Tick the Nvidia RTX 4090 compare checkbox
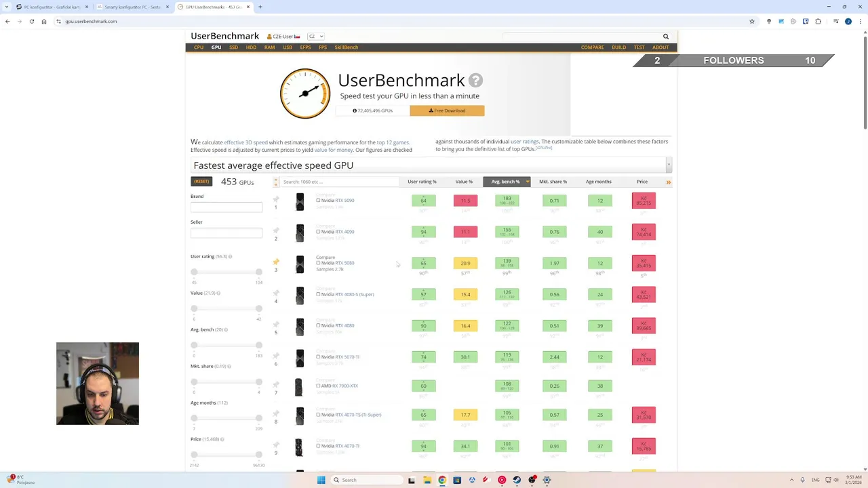868x488 pixels. [x=318, y=232]
